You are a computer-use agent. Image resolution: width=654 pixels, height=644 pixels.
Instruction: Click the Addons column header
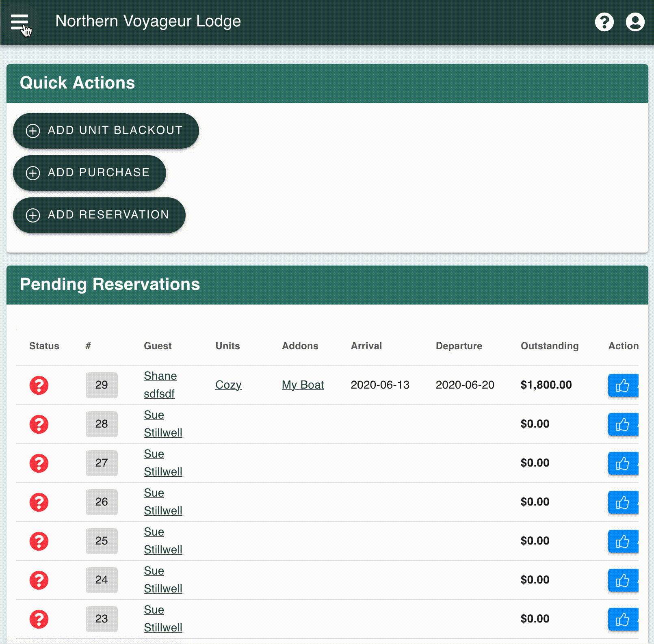coord(300,346)
